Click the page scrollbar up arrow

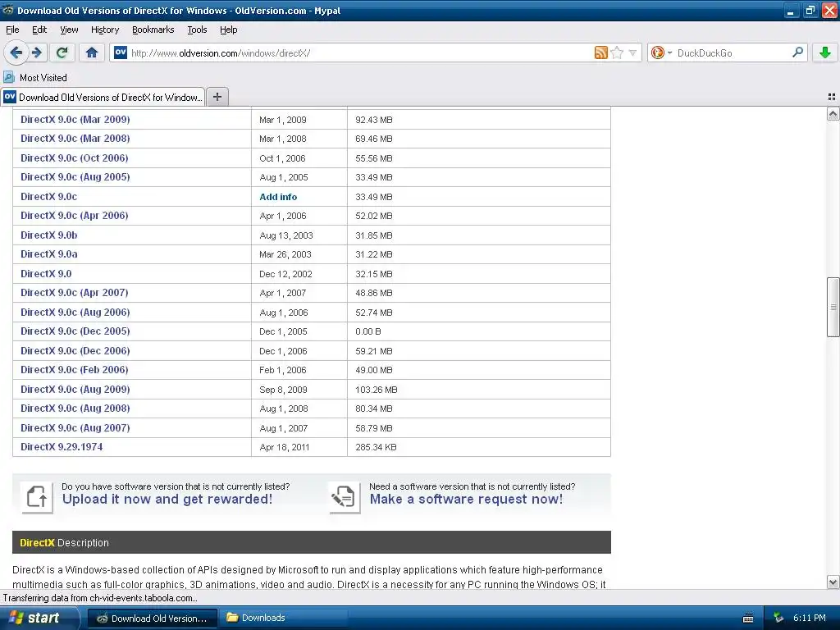click(833, 113)
